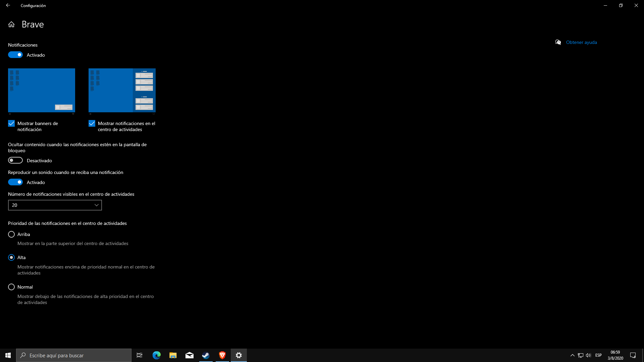The width and height of the screenshot is (644, 362).
Task: Open the Action Center notification icon
Action: [x=633, y=355]
